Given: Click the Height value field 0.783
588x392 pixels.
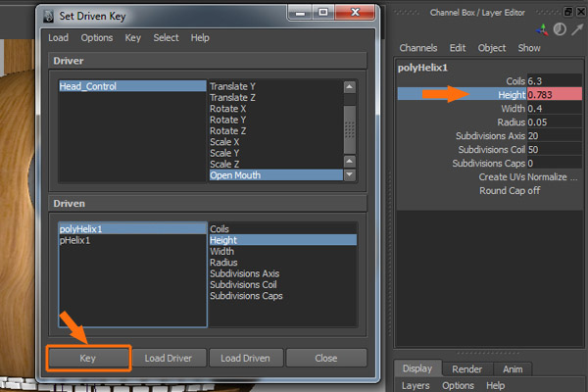Looking at the screenshot, I should click(555, 94).
